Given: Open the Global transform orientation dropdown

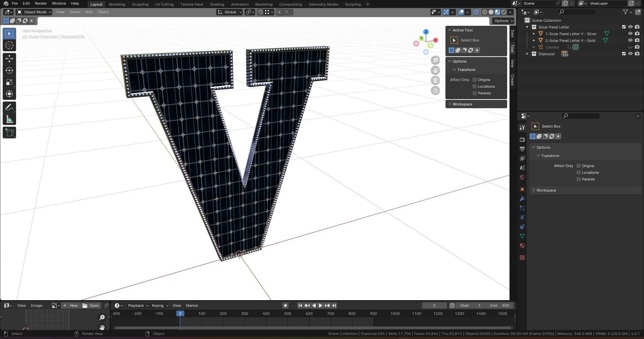Looking at the screenshot, I should (x=229, y=12).
